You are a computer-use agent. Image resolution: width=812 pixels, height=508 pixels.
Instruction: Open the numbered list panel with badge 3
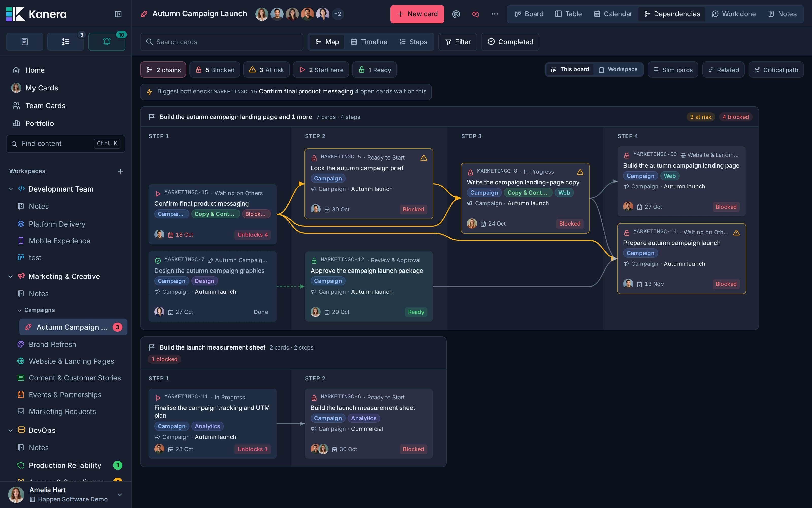pos(65,42)
